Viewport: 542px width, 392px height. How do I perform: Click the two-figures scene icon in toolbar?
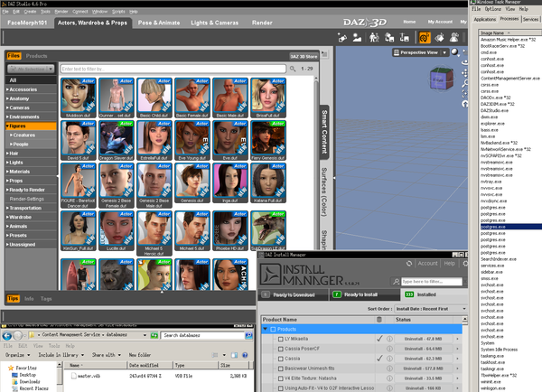point(374,37)
